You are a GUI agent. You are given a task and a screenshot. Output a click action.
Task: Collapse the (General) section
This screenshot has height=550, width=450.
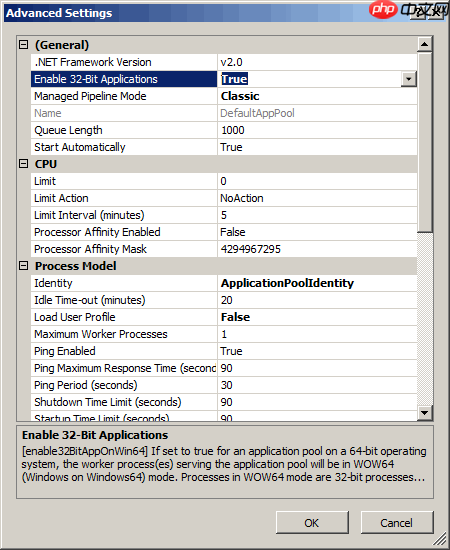(x=23, y=45)
